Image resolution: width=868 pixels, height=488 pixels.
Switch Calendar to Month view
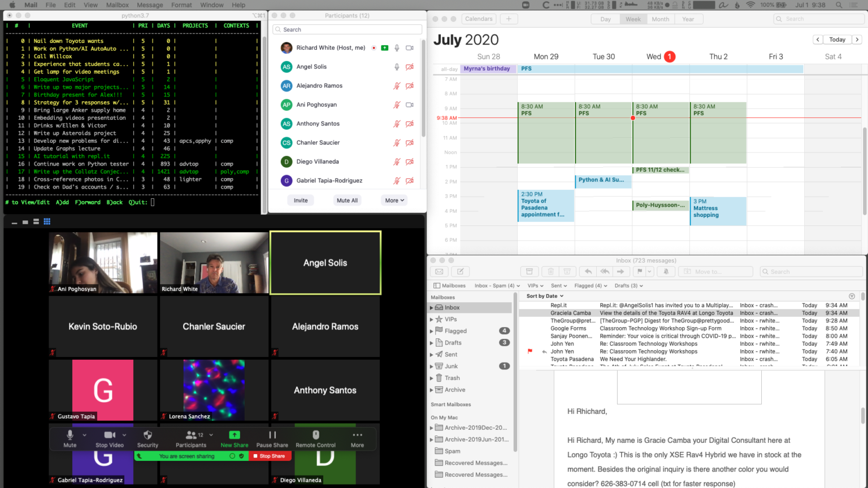(x=660, y=19)
